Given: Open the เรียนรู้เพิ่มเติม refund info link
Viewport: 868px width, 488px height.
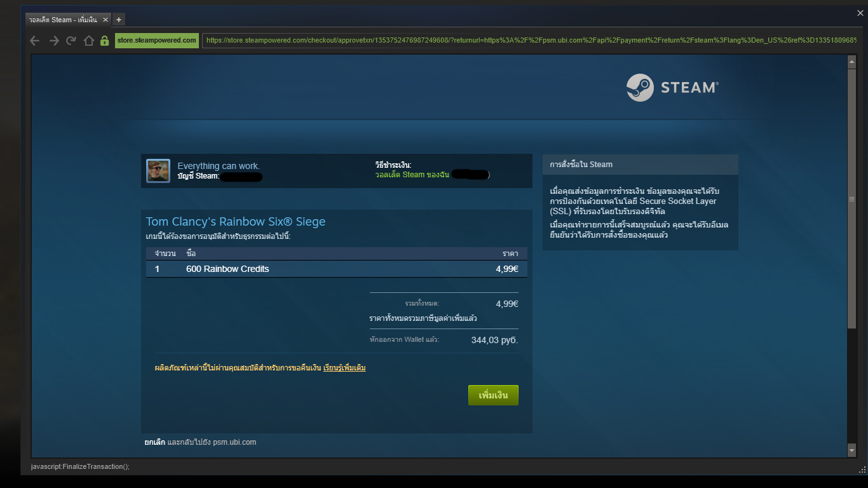Looking at the screenshot, I should click(344, 368).
